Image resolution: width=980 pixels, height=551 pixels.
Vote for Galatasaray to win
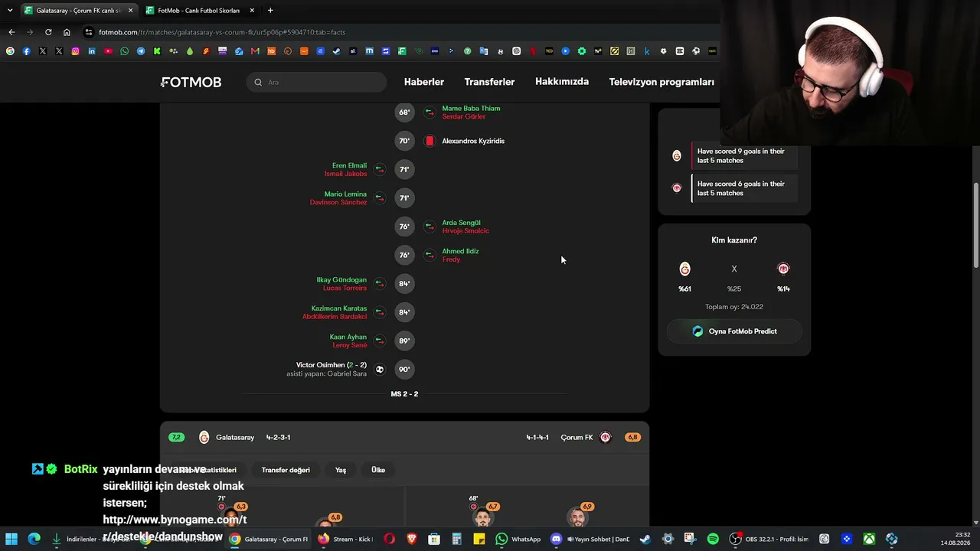pyautogui.click(x=684, y=269)
